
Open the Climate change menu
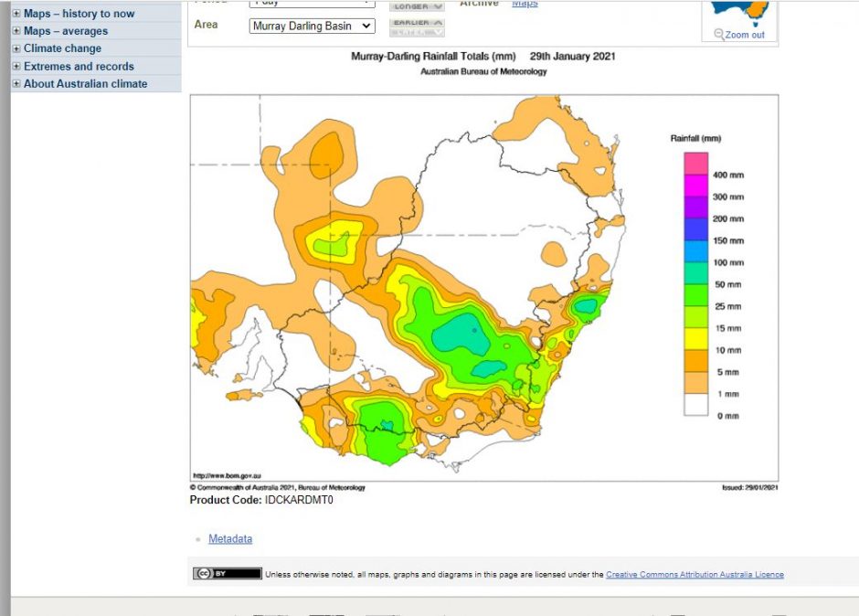pos(62,48)
